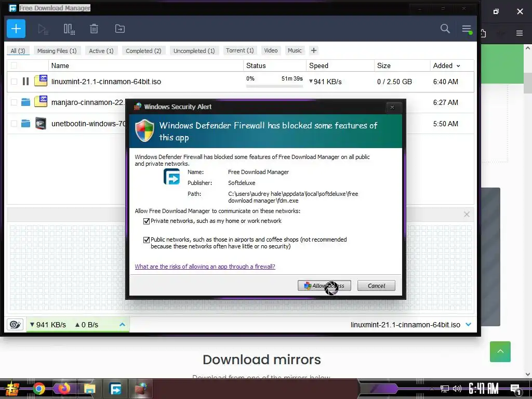Pause all downloads in toolbar
This screenshot has width=532, height=399.
click(x=69, y=29)
